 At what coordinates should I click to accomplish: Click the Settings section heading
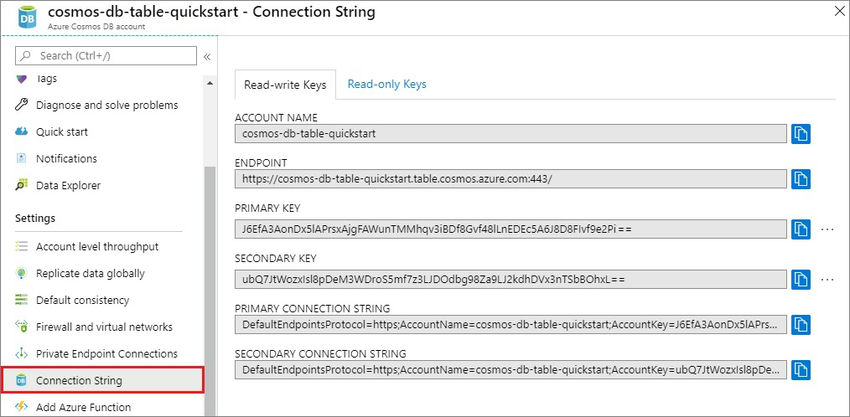(x=35, y=218)
